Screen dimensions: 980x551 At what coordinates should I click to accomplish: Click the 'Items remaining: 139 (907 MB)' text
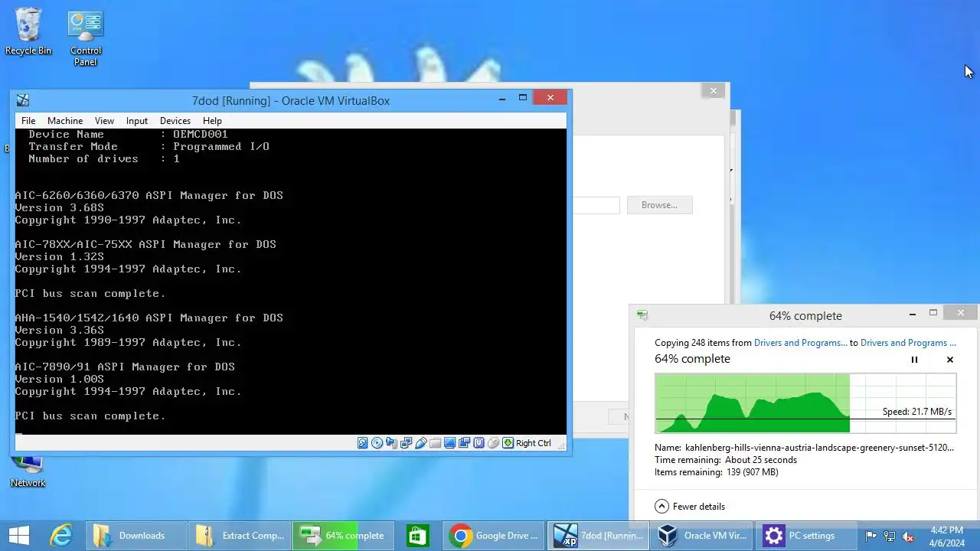point(717,472)
